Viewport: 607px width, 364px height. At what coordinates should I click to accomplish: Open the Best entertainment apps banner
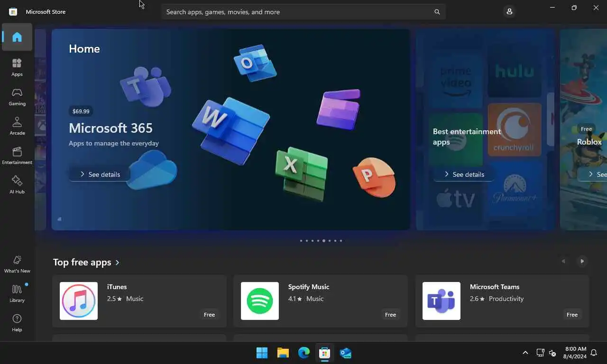point(486,130)
